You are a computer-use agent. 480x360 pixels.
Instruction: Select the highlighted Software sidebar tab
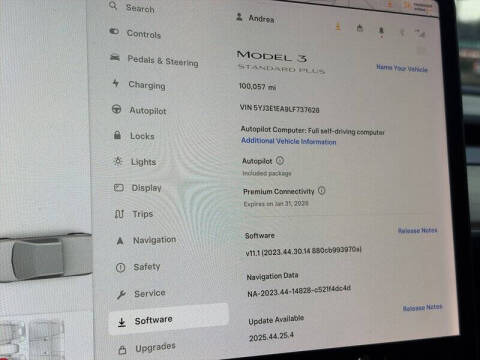click(168, 320)
